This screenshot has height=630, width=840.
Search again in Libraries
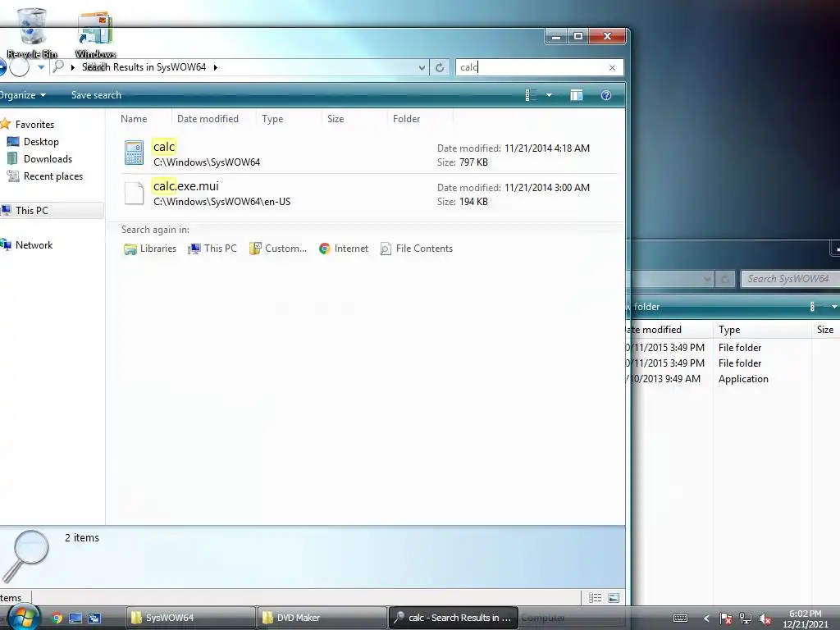tap(150, 249)
